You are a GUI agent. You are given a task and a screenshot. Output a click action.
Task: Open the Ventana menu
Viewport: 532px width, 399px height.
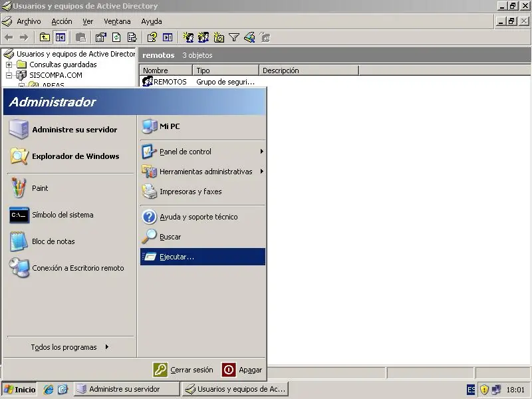(117, 21)
